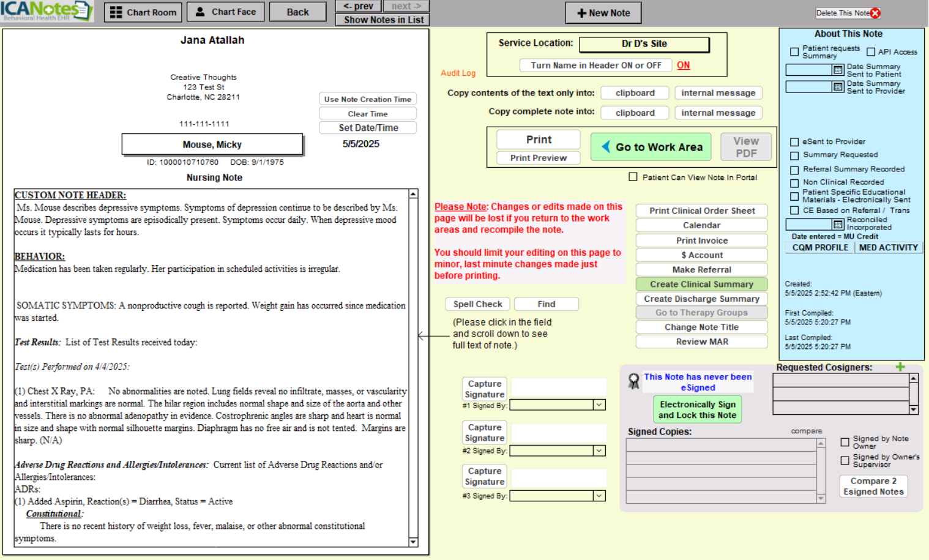Open calendar picker for Date Summary Sent to Patient

(x=838, y=70)
